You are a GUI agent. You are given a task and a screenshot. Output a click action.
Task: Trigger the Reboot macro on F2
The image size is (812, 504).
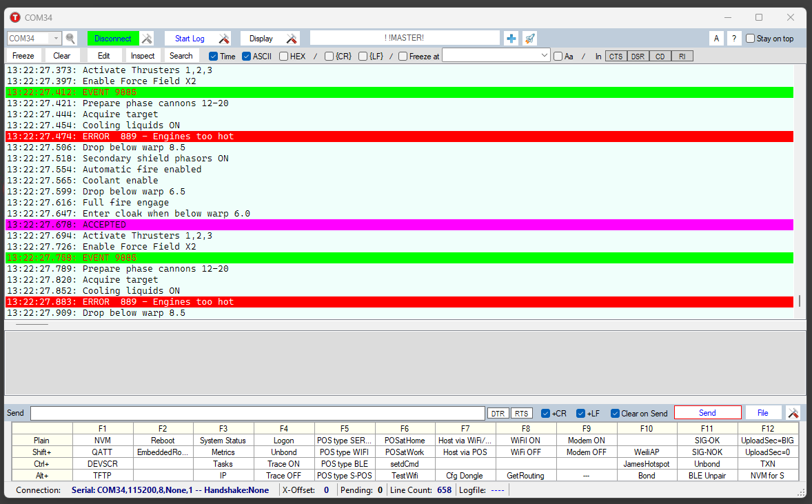(163, 440)
